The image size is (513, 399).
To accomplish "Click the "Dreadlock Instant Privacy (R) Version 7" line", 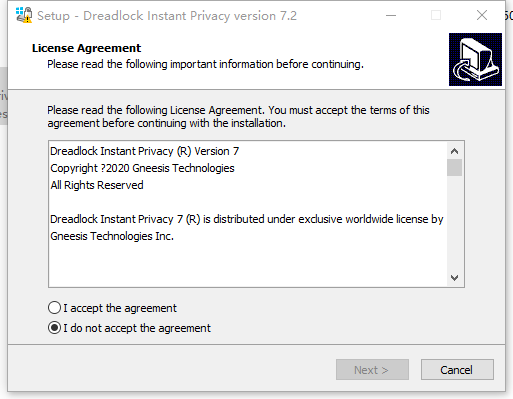I will point(145,151).
